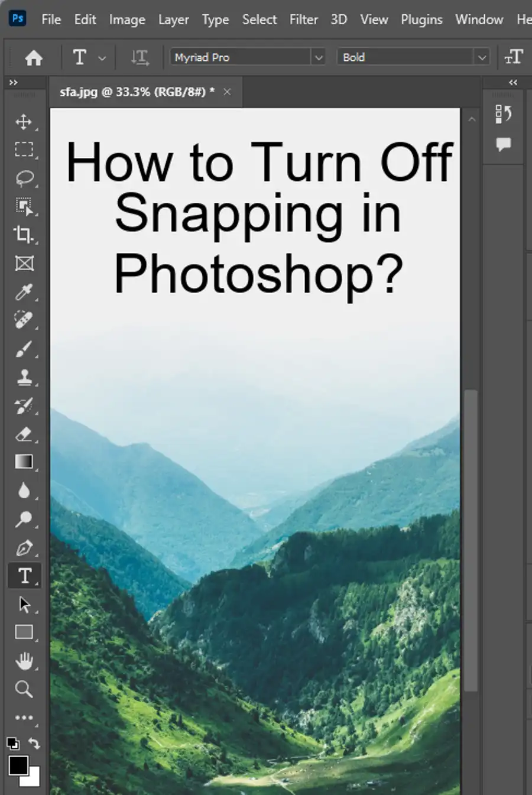Expand the Bold font style dropdown
Image resolution: width=532 pixels, height=795 pixels.
[482, 57]
